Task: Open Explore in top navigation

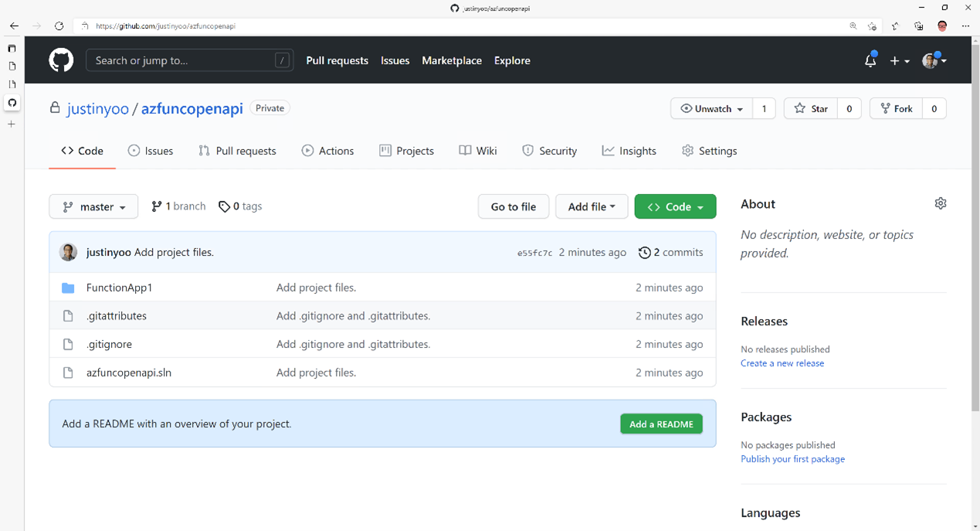Action: point(512,60)
